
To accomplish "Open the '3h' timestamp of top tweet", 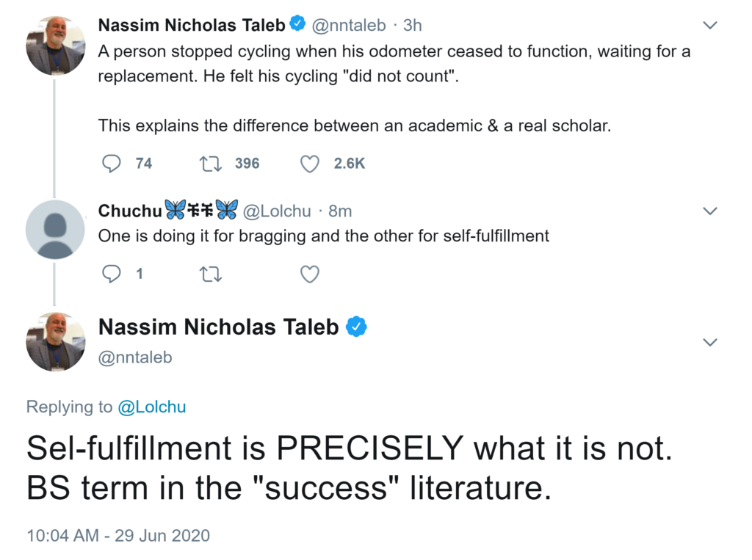I will click(413, 26).
